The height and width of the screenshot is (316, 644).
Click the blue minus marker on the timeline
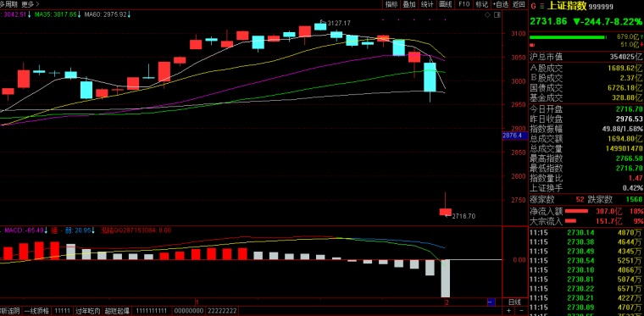pos(491,302)
